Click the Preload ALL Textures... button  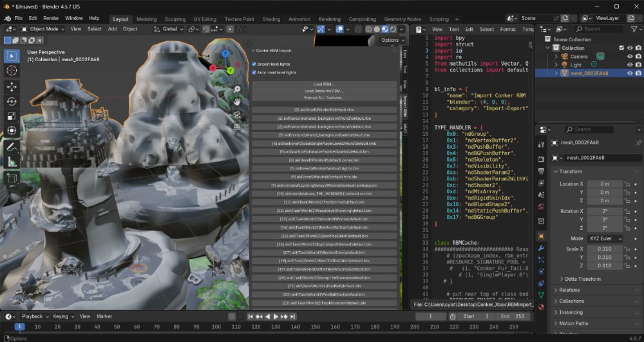point(324,98)
